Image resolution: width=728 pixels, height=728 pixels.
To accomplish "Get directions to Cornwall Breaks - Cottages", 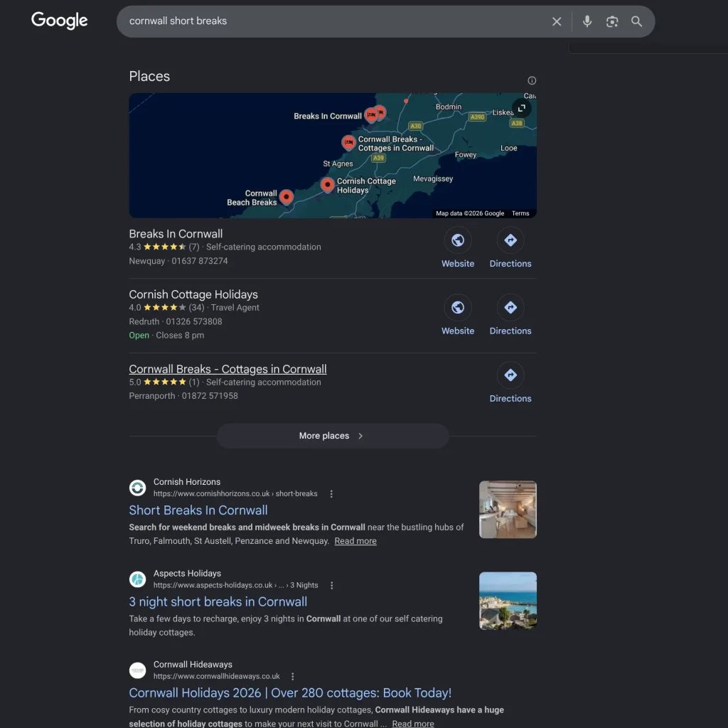I will [510, 375].
